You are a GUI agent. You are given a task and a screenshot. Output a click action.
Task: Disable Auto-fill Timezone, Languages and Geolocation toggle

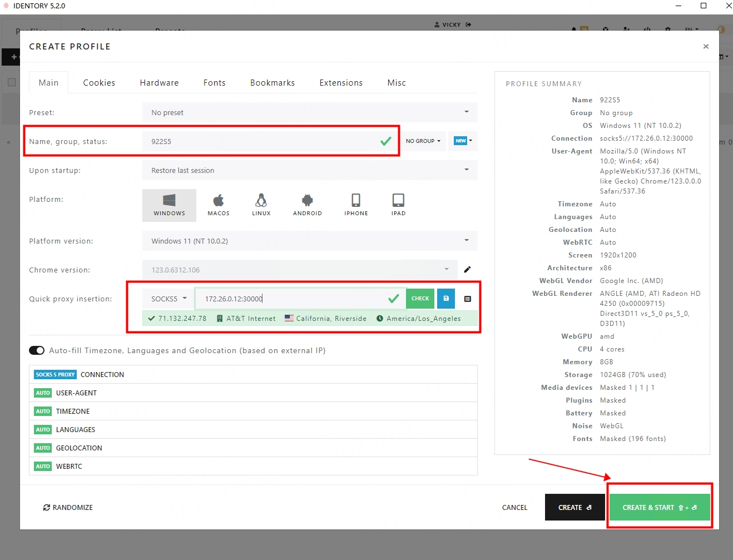(x=37, y=350)
